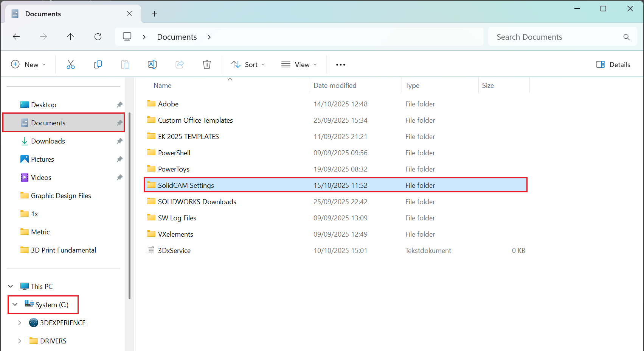This screenshot has height=351, width=644.
Task: Click the Cut scissors icon
Action: (71, 64)
